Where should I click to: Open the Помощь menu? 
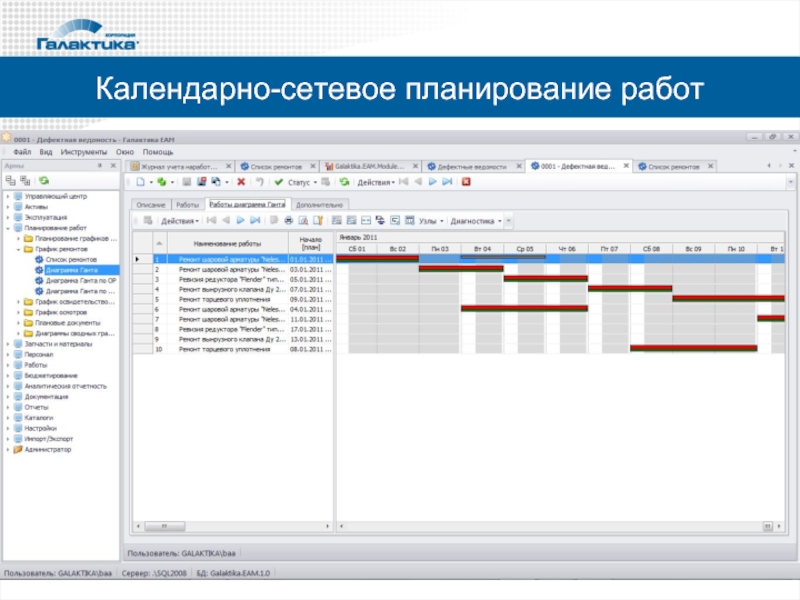[x=158, y=152]
